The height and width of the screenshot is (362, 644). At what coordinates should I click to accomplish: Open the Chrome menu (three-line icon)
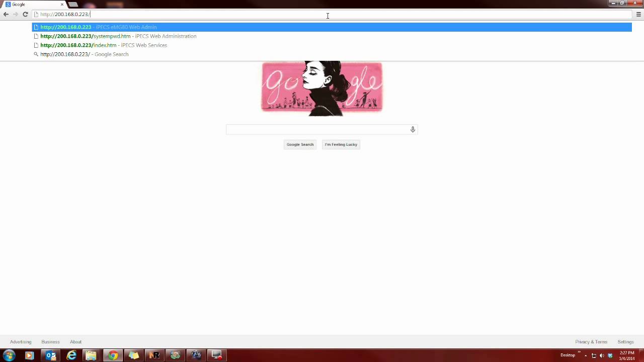coord(638,15)
